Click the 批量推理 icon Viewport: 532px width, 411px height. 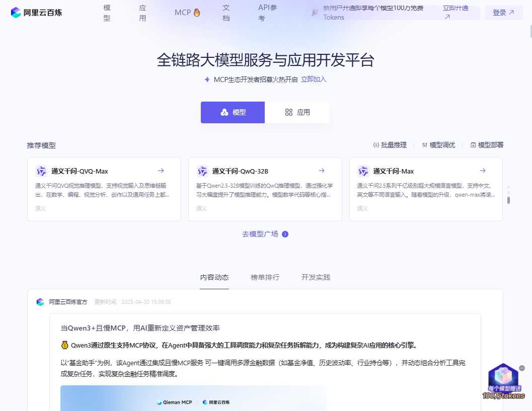(x=376, y=145)
